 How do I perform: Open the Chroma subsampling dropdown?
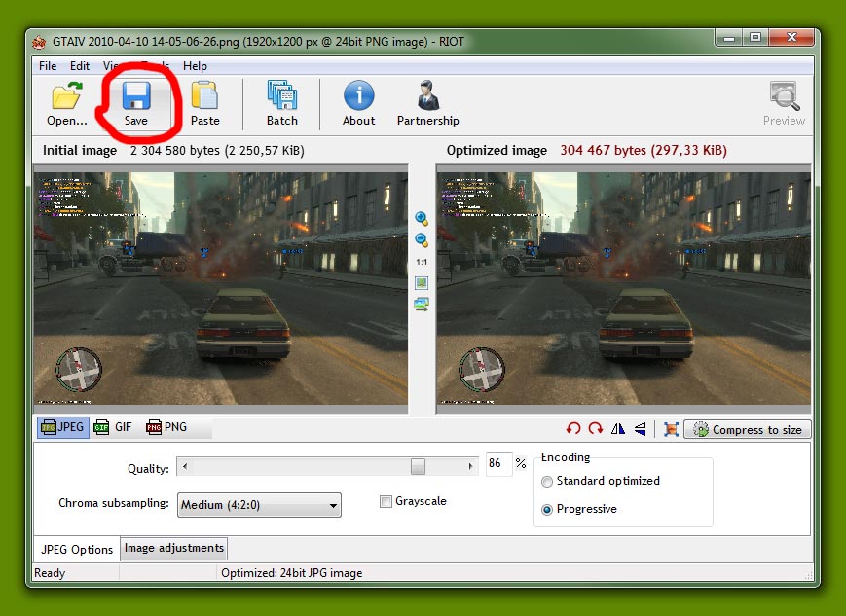tap(259, 505)
